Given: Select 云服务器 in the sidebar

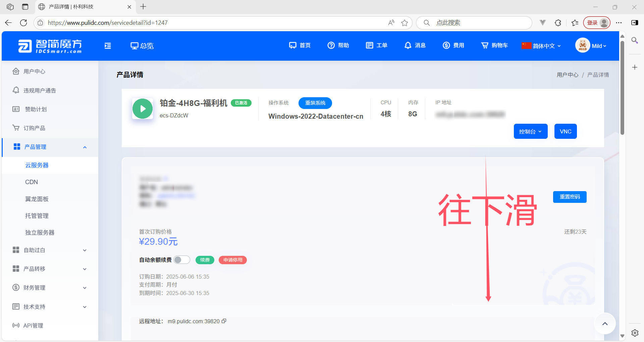Looking at the screenshot, I should tap(50, 165).
